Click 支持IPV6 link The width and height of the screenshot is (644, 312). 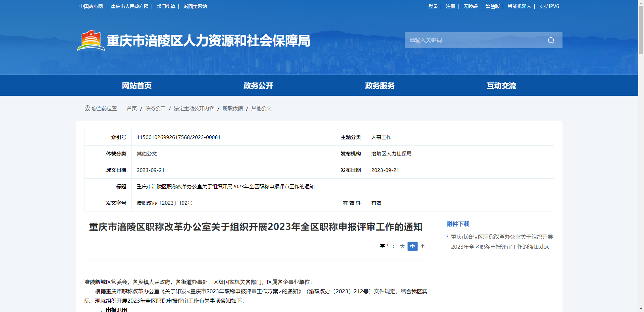pos(549,6)
